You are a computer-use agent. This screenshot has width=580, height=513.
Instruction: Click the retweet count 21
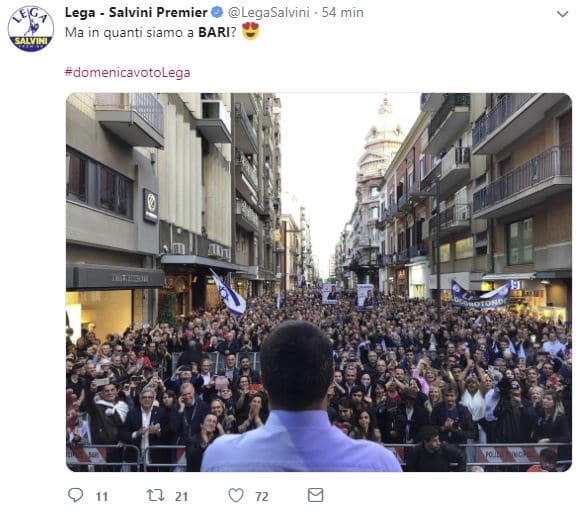pyautogui.click(x=182, y=496)
